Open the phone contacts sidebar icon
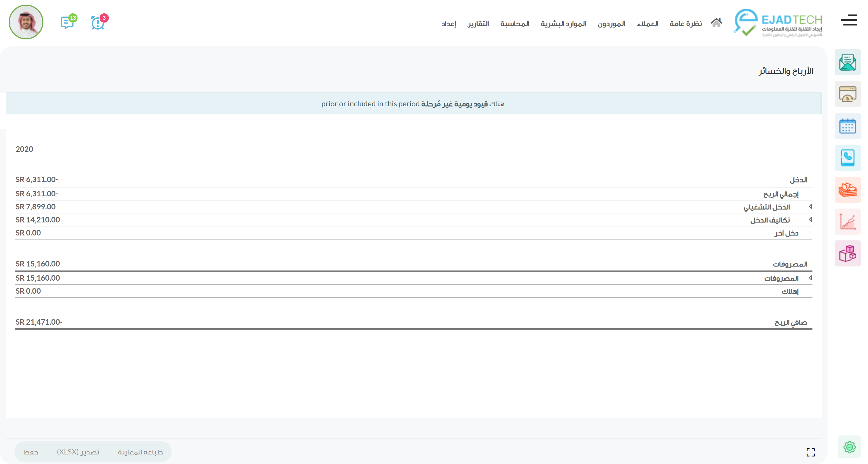Screen dimensions: 868x464 point(847,158)
